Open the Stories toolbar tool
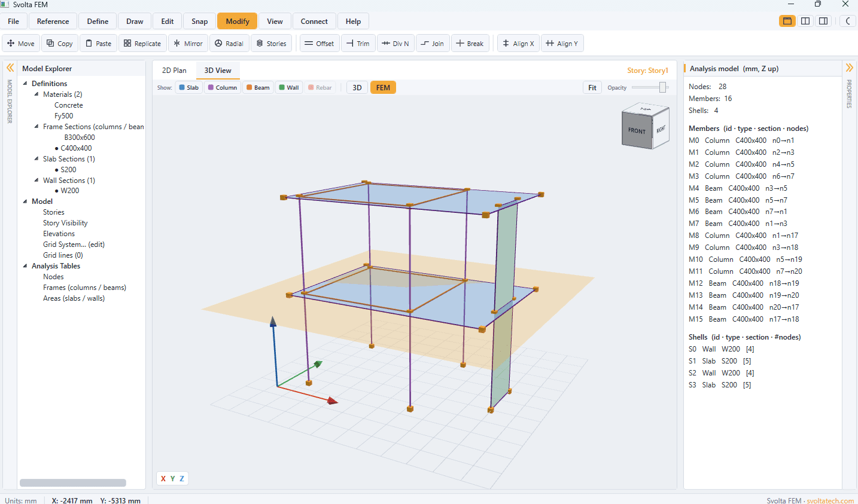Image resolution: width=858 pixels, height=504 pixels. coord(272,44)
